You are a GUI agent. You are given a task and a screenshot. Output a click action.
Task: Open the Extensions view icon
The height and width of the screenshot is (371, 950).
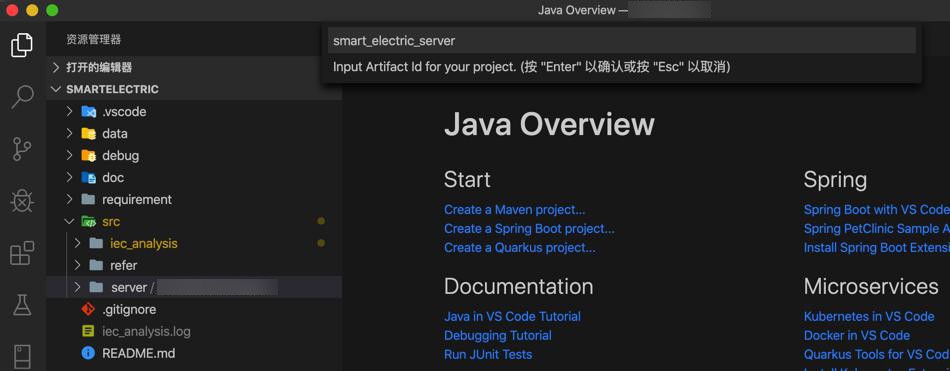(x=22, y=253)
